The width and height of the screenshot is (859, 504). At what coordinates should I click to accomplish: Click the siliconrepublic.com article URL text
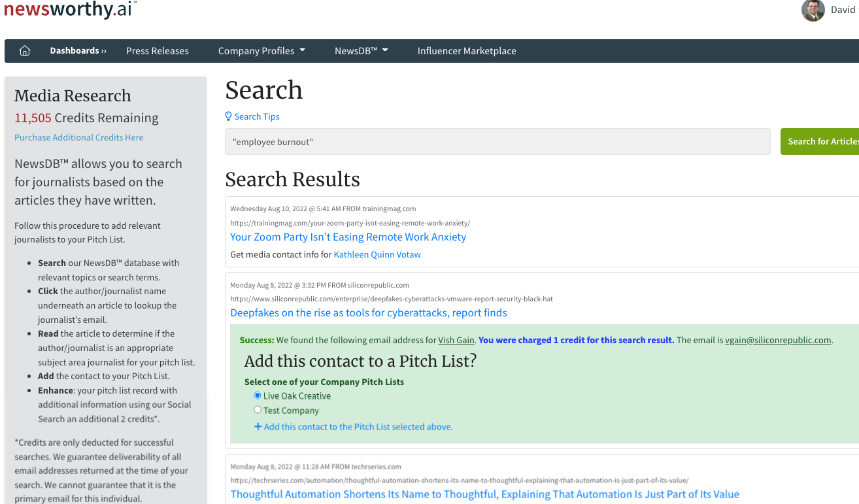point(392,299)
